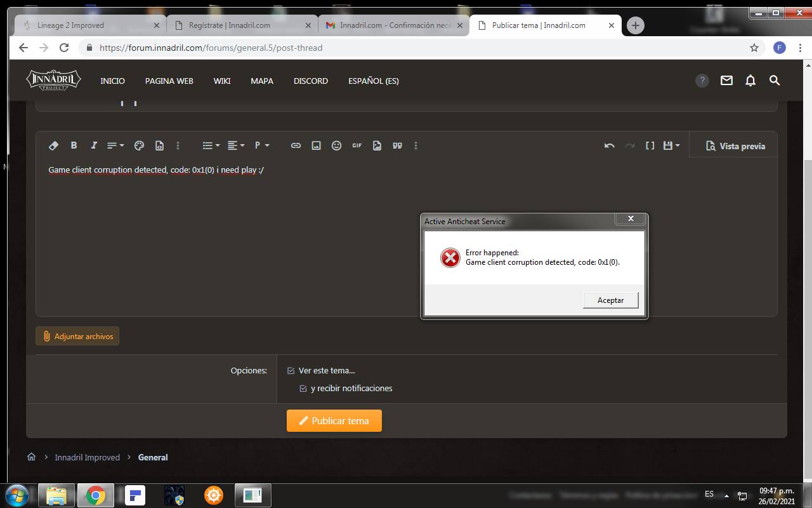Open the smiley emoji picker
The height and width of the screenshot is (508, 812).
[x=337, y=145]
